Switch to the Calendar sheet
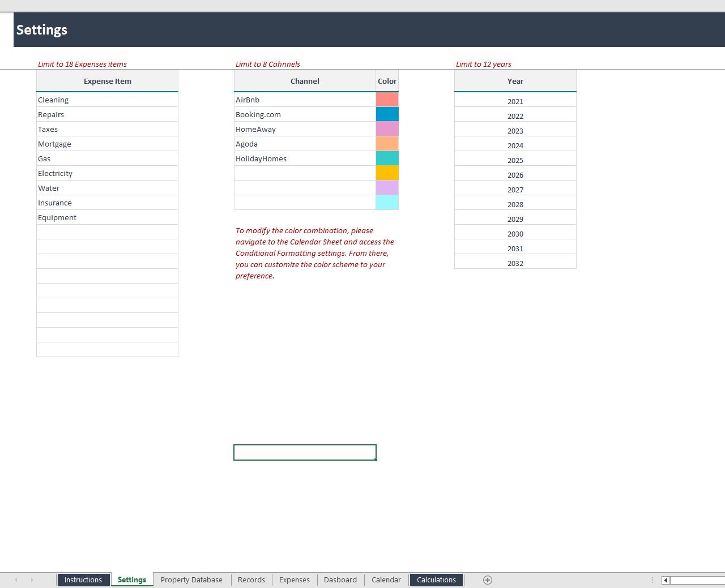 386,580
